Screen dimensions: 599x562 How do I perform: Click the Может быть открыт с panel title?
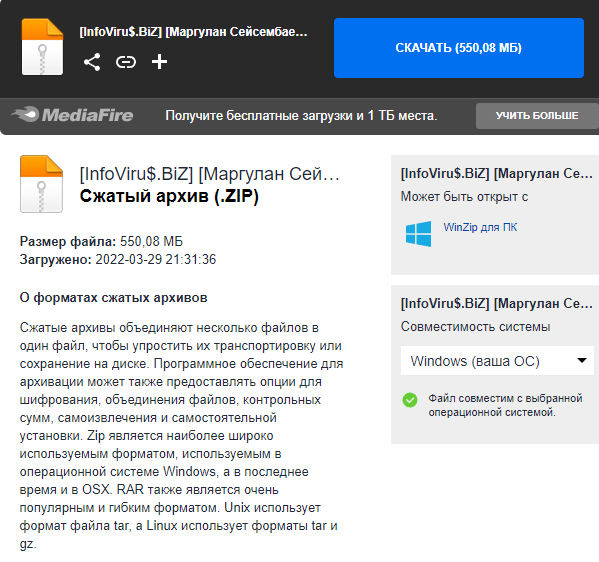pyautogui.click(x=464, y=197)
